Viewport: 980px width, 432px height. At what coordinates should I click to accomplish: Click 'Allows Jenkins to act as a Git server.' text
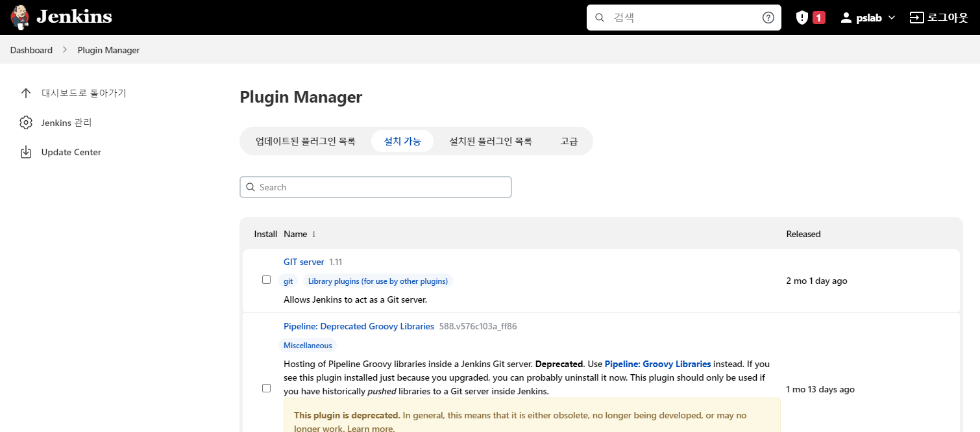click(x=355, y=299)
